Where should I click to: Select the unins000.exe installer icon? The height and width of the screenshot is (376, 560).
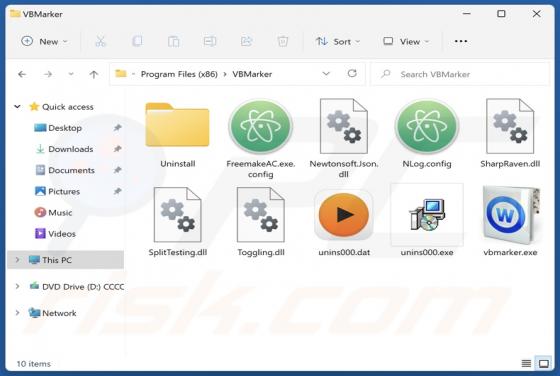[427, 215]
